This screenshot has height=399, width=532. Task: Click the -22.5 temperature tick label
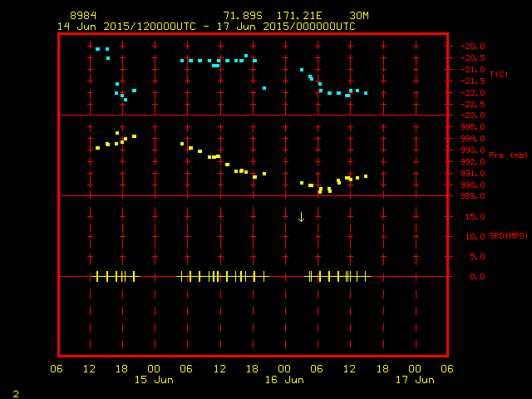[473, 105]
